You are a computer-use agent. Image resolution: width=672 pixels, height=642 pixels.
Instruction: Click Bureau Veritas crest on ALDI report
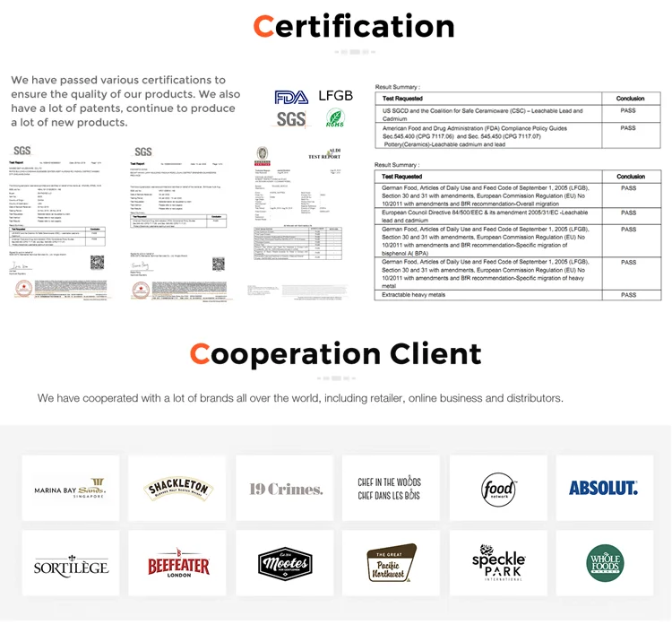click(263, 156)
